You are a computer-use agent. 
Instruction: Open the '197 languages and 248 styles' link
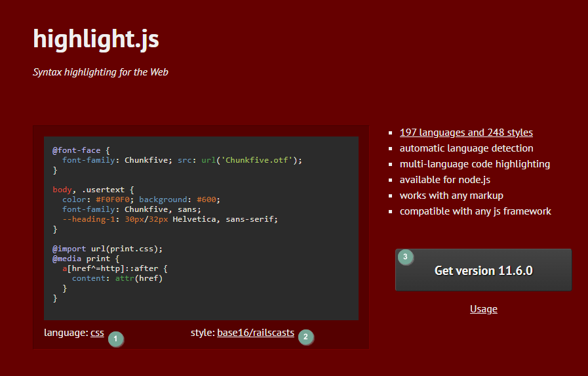click(466, 133)
